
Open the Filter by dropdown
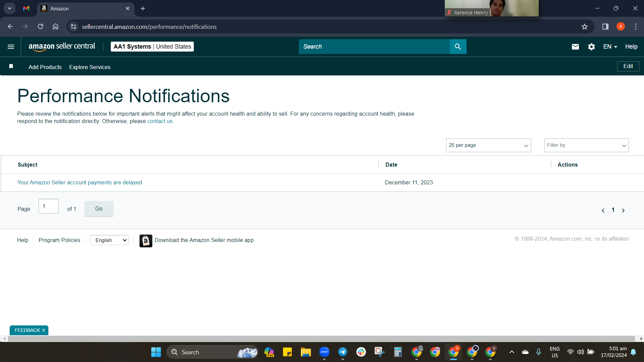coord(586,145)
